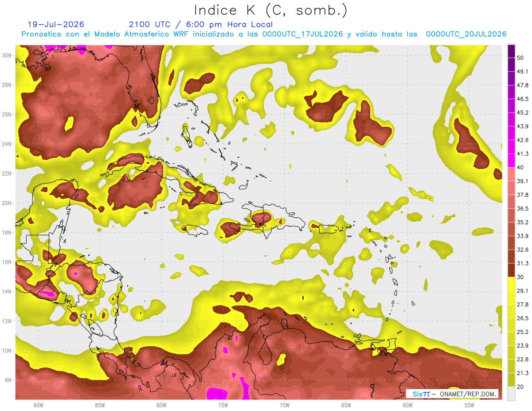Click the "80W" longitude label

pos(161,406)
